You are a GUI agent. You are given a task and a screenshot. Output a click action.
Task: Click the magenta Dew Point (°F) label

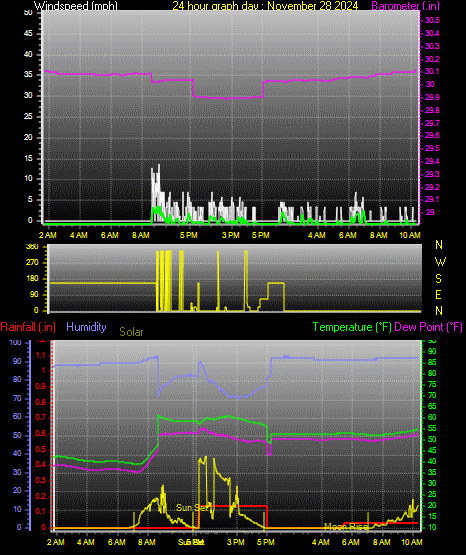click(x=428, y=327)
